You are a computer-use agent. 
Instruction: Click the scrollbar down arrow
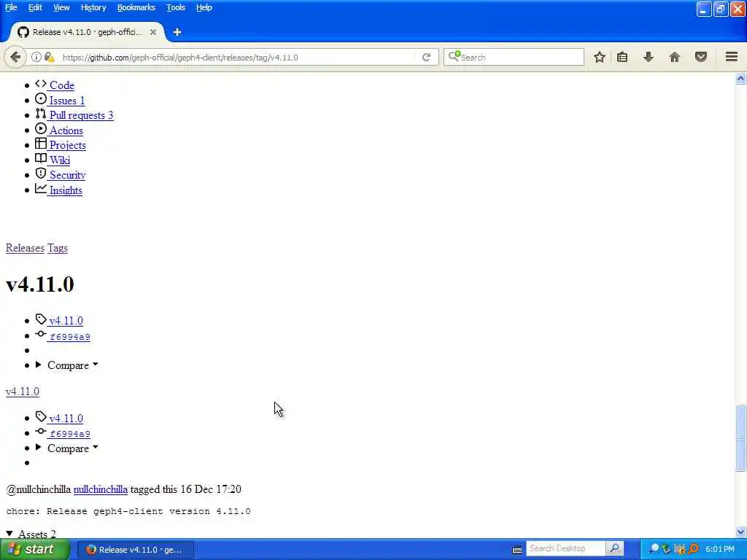(x=740, y=532)
